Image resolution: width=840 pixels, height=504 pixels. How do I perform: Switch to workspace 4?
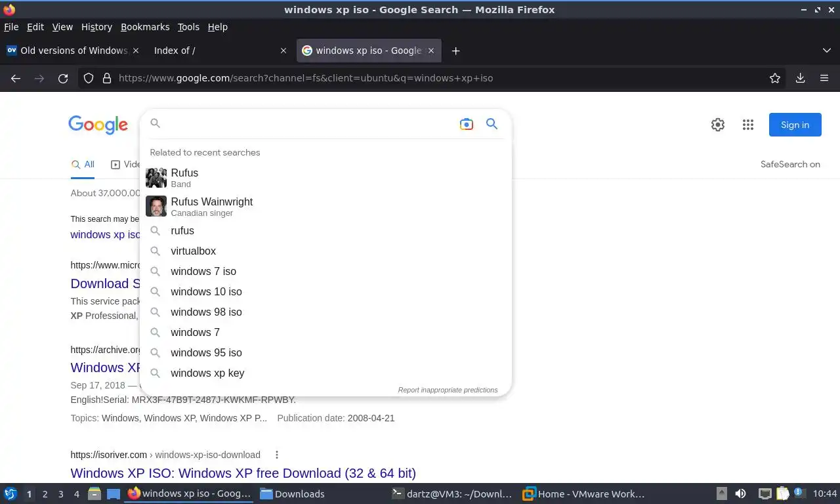point(76,494)
